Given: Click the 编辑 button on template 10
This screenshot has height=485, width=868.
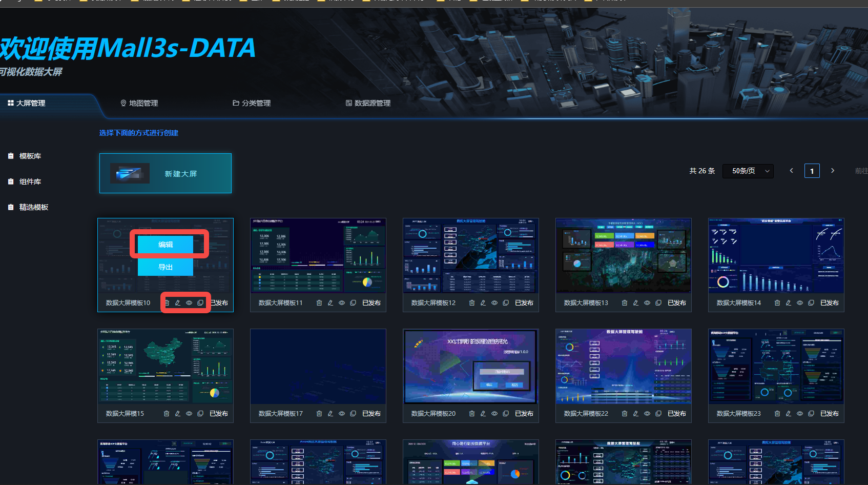Looking at the screenshot, I should (x=166, y=245).
